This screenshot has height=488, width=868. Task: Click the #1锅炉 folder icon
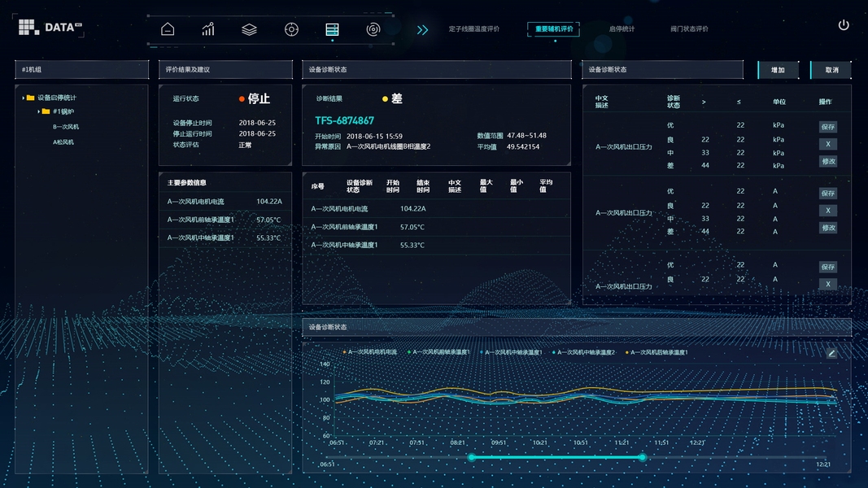tap(46, 111)
